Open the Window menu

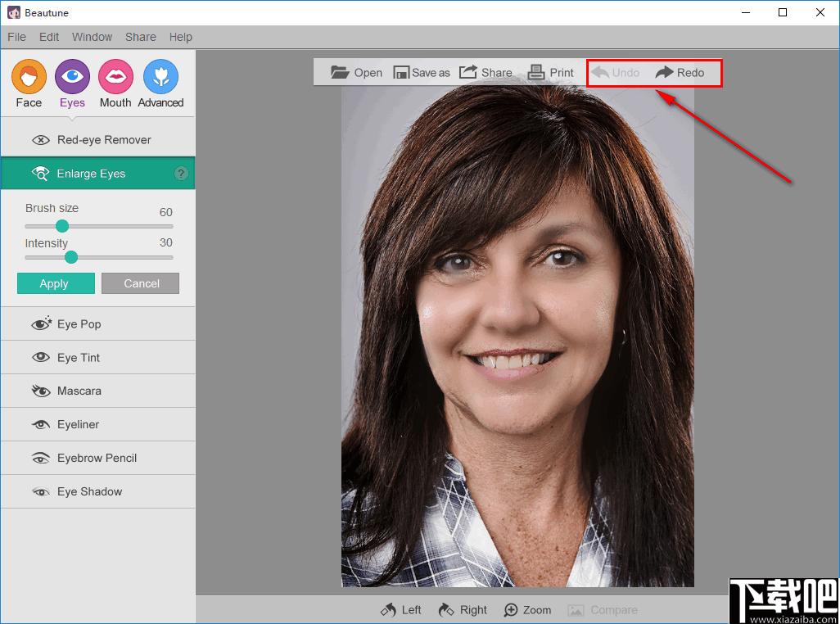pyautogui.click(x=92, y=37)
